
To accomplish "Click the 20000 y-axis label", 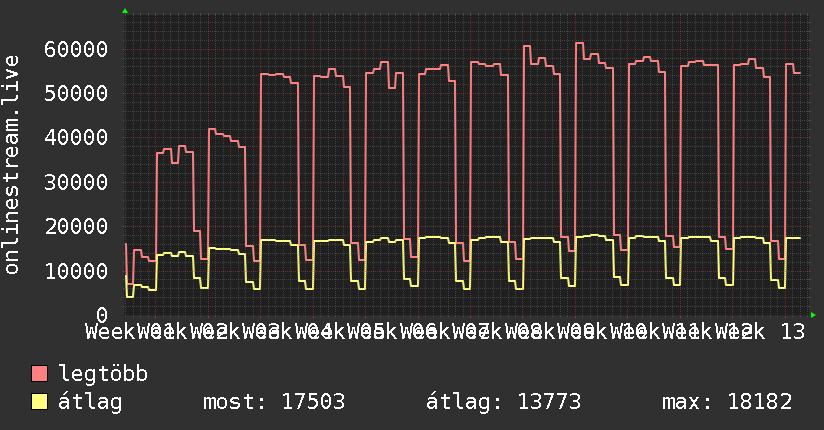I will coord(76,227).
